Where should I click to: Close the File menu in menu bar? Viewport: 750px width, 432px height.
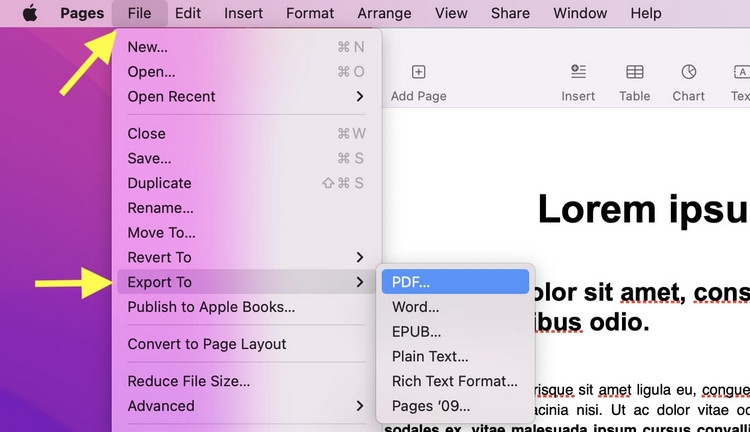click(139, 13)
